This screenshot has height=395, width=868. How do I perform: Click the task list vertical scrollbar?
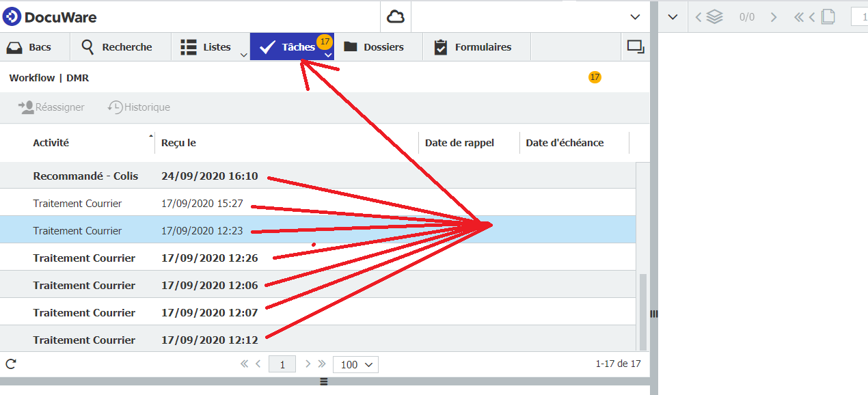pyautogui.click(x=644, y=311)
